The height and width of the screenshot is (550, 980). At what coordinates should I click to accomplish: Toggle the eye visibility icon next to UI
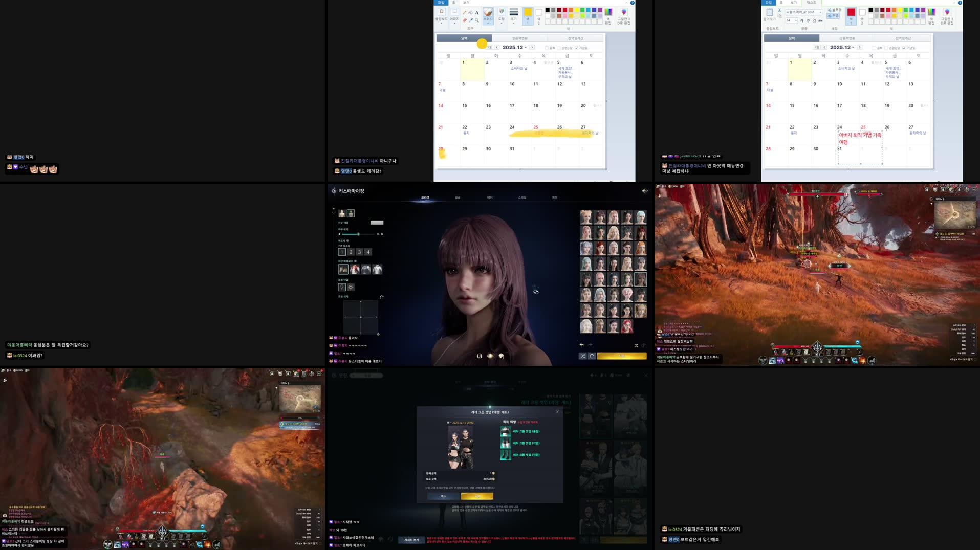(x=491, y=356)
